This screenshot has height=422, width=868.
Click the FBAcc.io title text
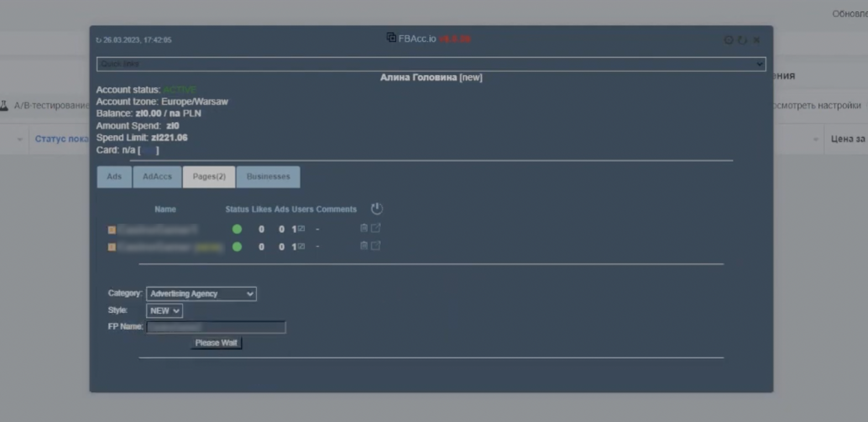417,39
